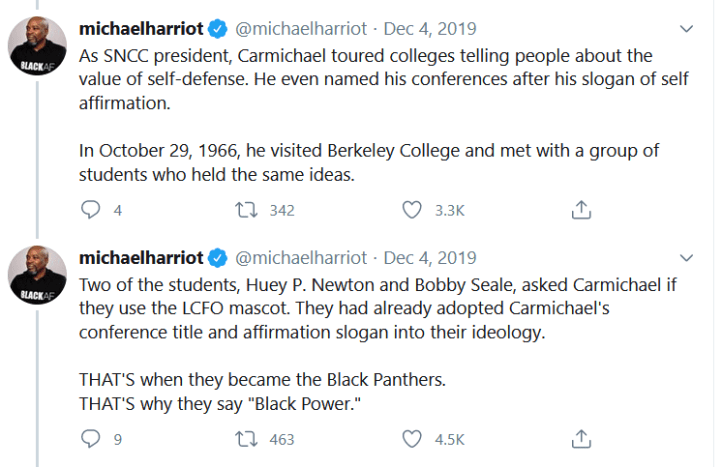This screenshot has height=467, width=722.
Task: Open the second tweet's Dec 4, 2019 timestamp
Action: 430,257
